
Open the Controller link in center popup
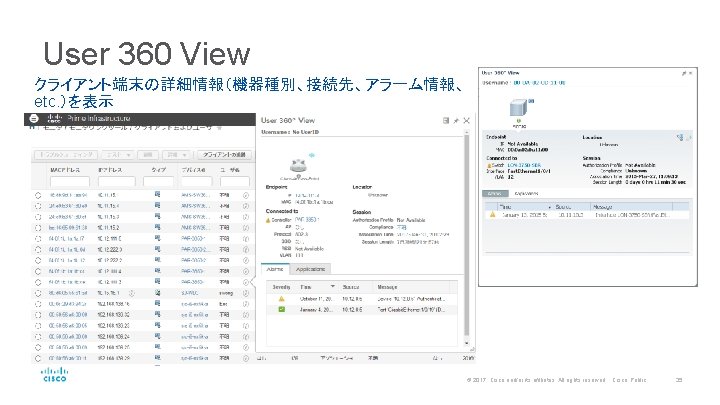point(307,220)
